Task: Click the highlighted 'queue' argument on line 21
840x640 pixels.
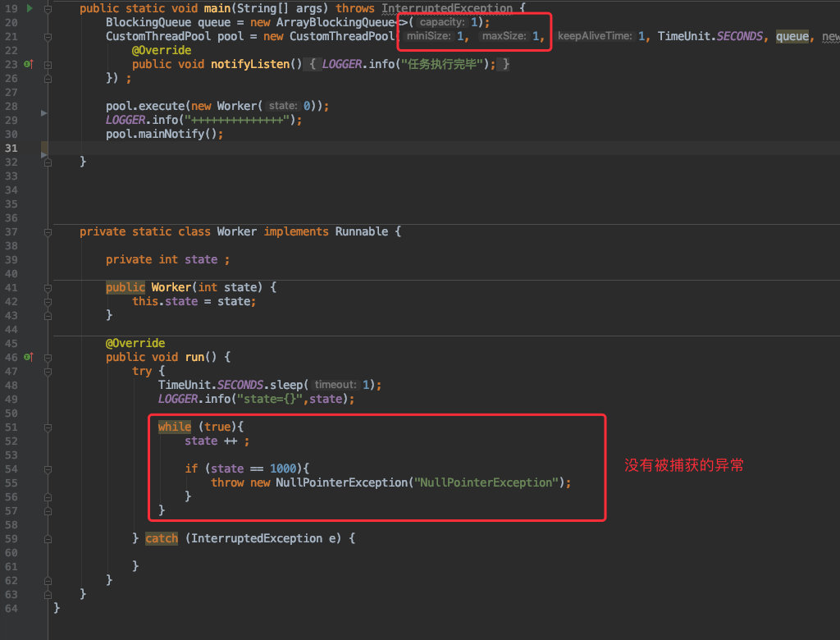Action: 792,36
